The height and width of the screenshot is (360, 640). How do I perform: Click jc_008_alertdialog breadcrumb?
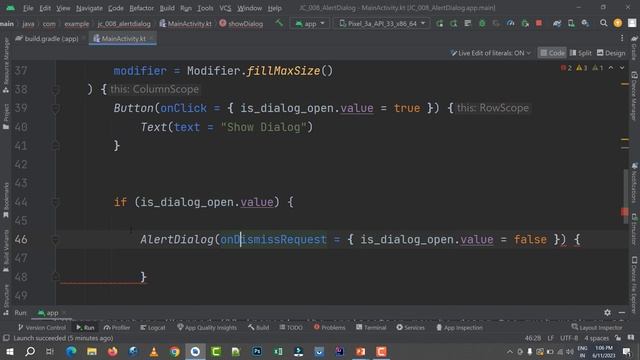click(124, 24)
